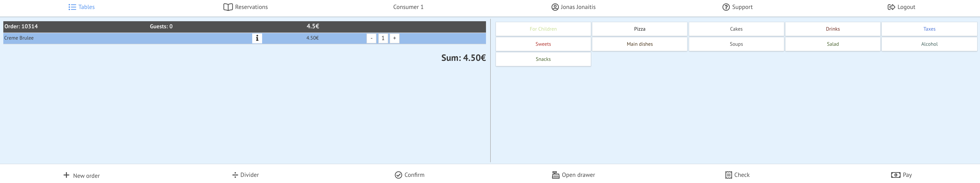This screenshot has width=980, height=183.
Task: Select the Creme Brulee order row
Action: coord(114,38)
